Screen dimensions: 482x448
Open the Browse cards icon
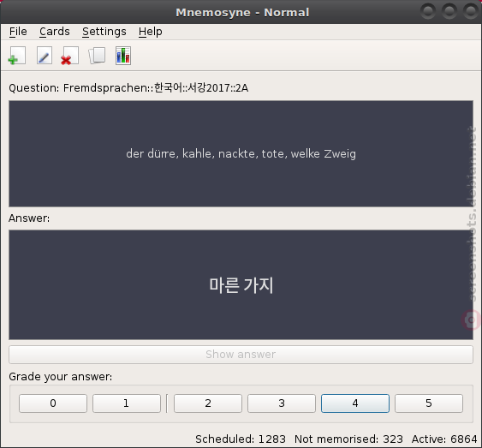tap(97, 56)
